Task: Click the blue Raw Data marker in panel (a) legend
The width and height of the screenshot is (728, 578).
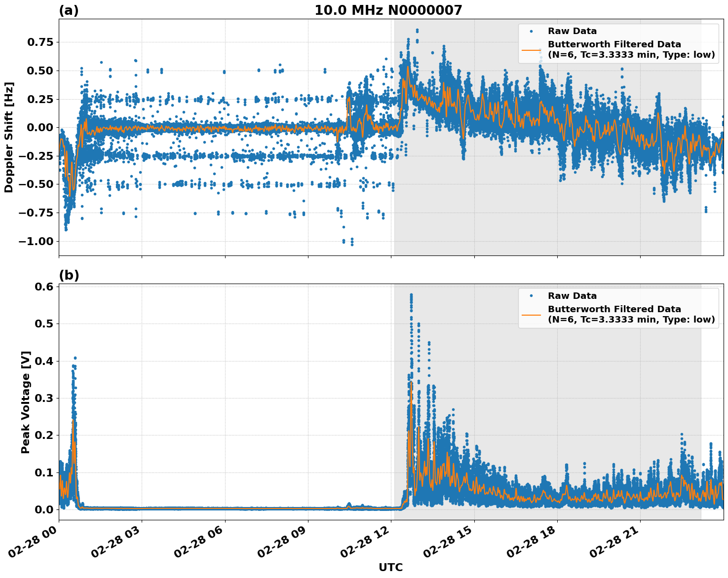Action: 531,31
